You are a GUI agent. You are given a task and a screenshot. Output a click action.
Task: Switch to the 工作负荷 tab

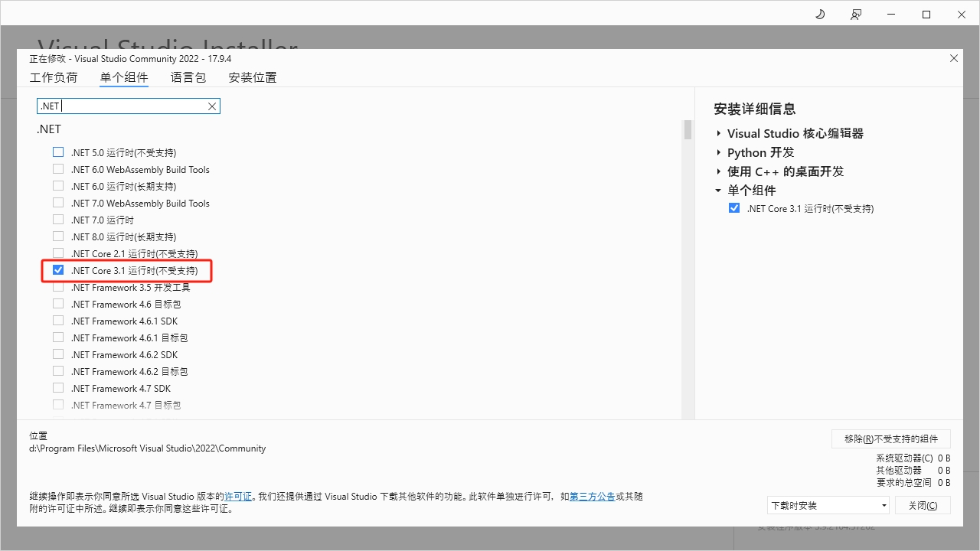pyautogui.click(x=54, y=77)
